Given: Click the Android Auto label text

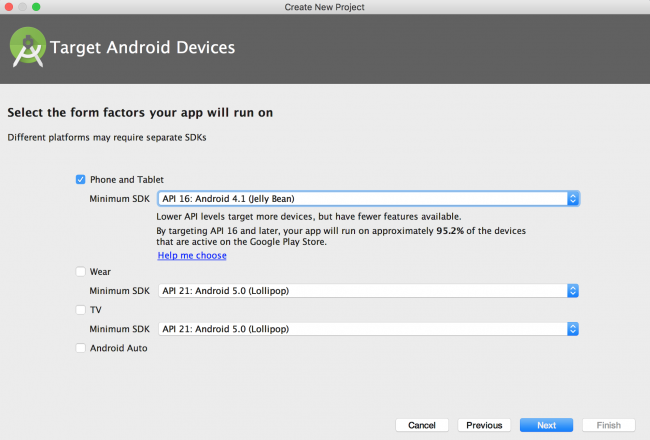Looking at the screenshot, I should (119, 348).
